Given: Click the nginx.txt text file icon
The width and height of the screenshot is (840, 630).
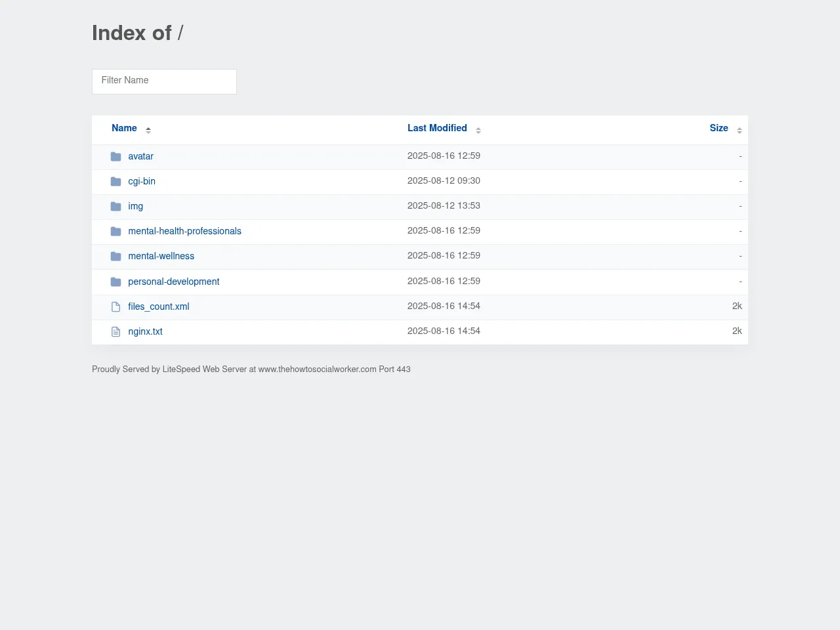Looking at the screenshot, I should point(116,332).
